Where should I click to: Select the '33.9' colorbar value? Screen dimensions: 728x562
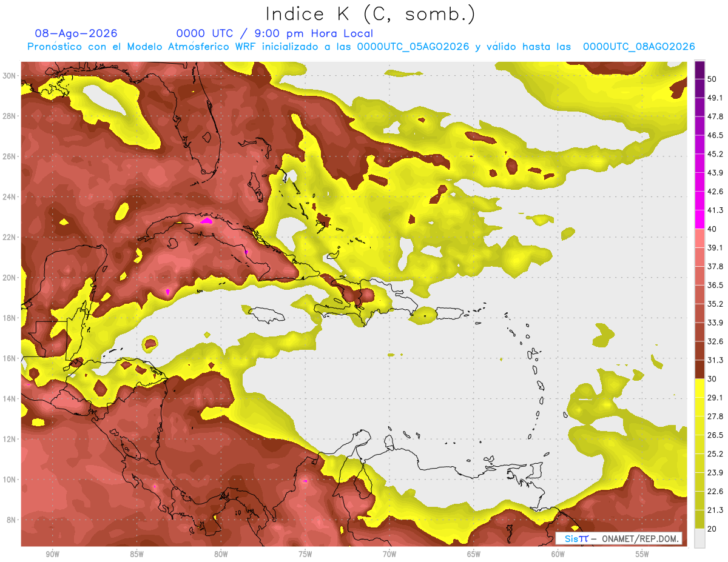715,323
